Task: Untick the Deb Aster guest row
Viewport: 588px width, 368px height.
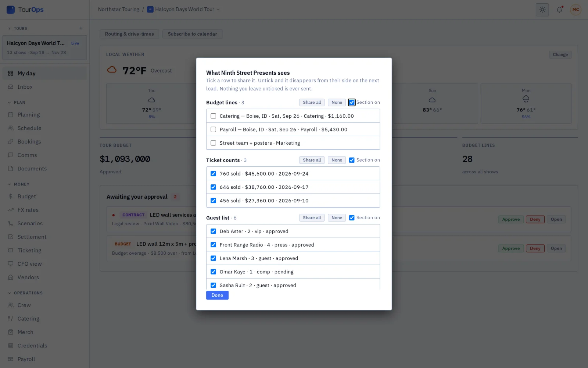Action: (x=213, y=231)
